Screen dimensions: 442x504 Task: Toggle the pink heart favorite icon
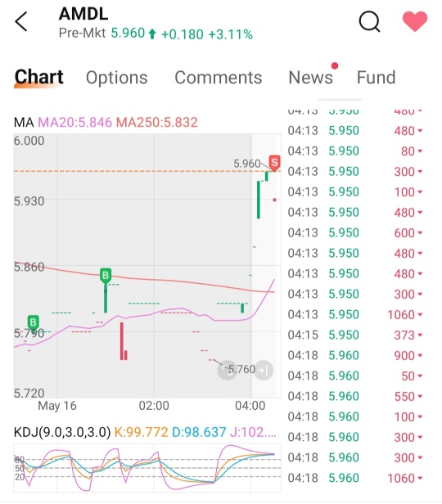(415, 21)
